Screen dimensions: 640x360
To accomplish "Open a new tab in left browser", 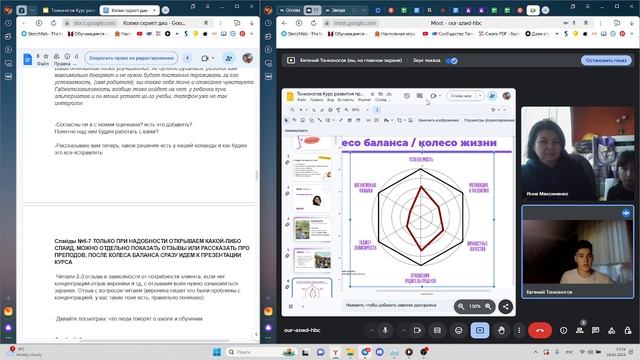I will tap(165, 10).
